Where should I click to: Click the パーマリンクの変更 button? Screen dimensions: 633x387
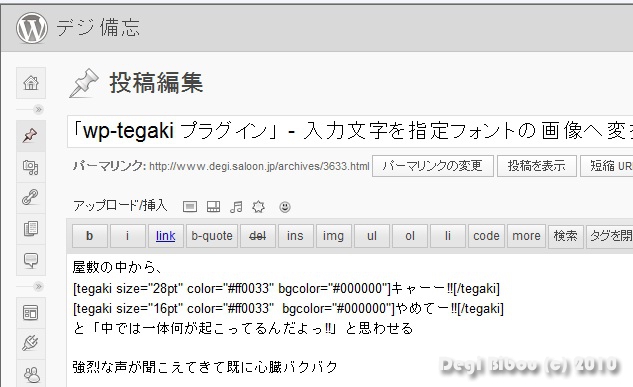coord(432,166)
